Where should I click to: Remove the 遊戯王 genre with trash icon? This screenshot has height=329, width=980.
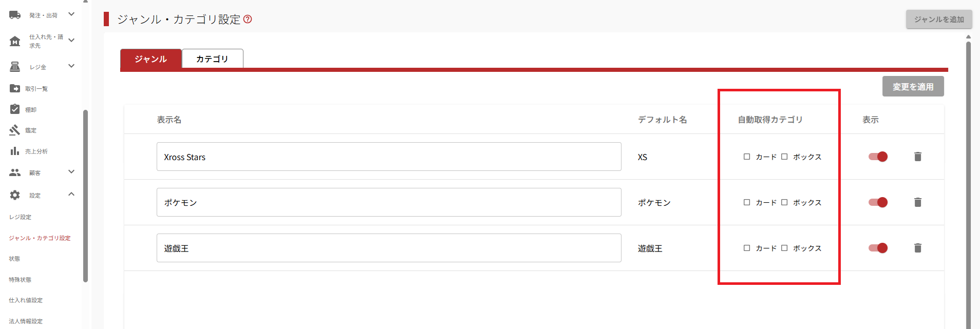[918, 248]
